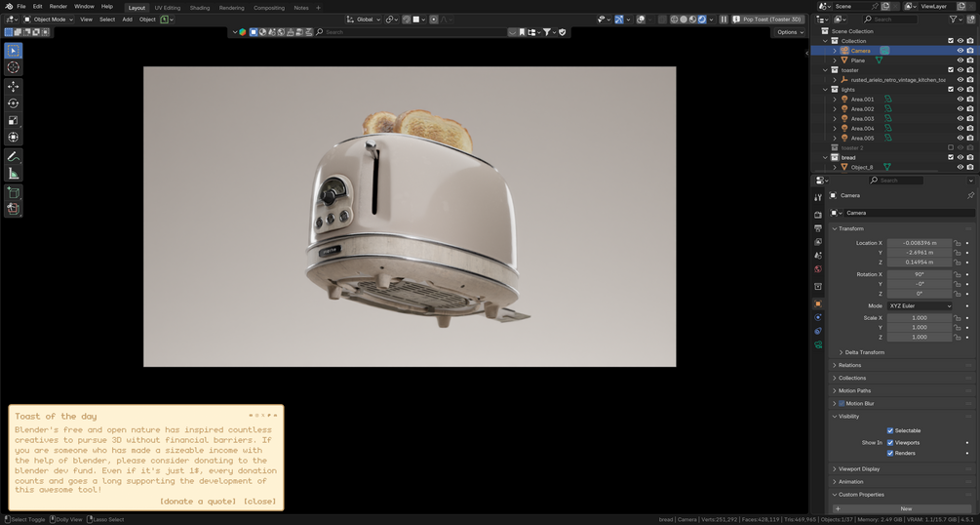
Task: Activate the Annotate pencil tool
Action: [x=13, y=156]
